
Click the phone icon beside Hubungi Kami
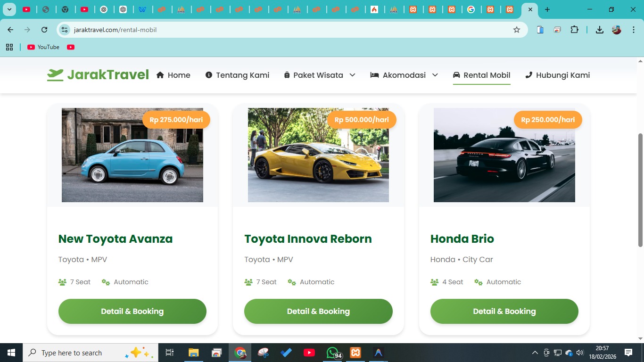(x=528, y=74)
